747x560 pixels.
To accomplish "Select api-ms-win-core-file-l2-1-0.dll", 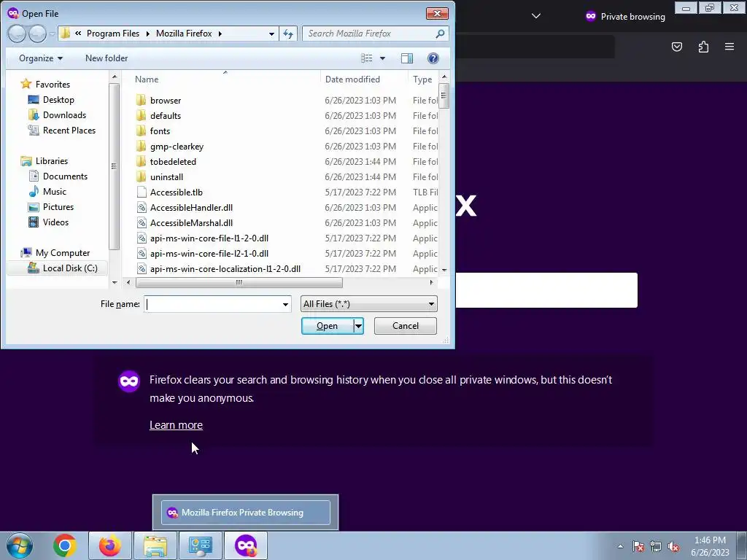I will [x=209, y=253].
